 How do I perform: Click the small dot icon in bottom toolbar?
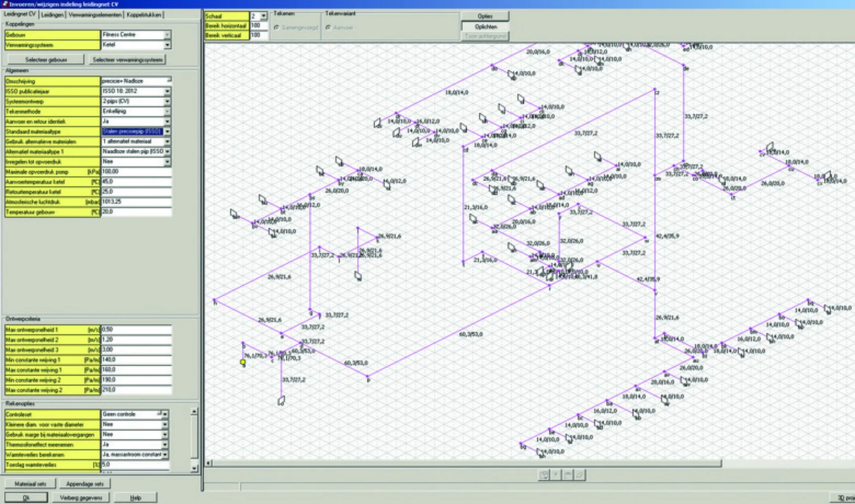click(556, 475)
